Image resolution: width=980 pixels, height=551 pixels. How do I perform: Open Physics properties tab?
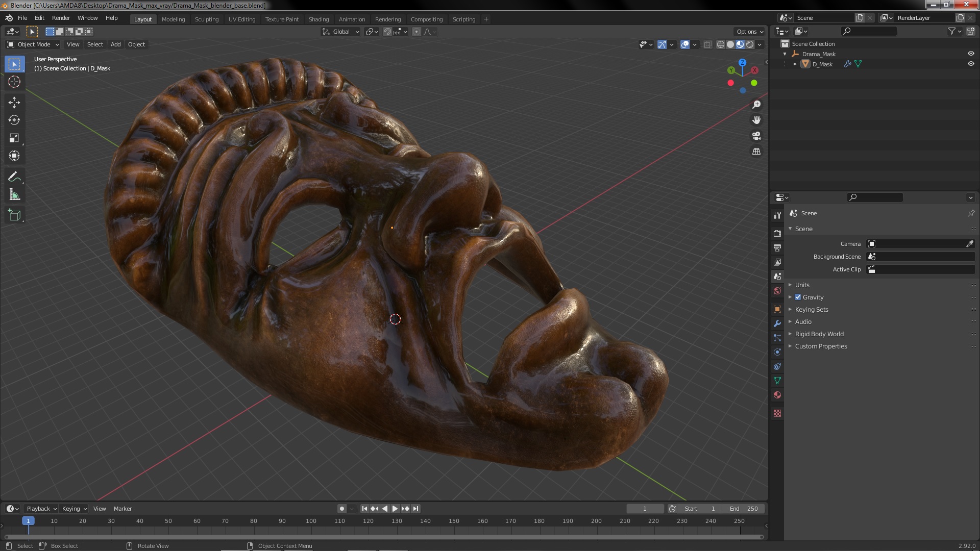pyautogui.click(x=777, y=352)
